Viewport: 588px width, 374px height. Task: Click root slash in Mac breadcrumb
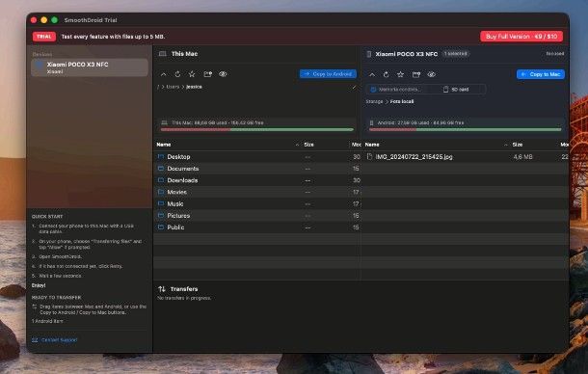158,87
